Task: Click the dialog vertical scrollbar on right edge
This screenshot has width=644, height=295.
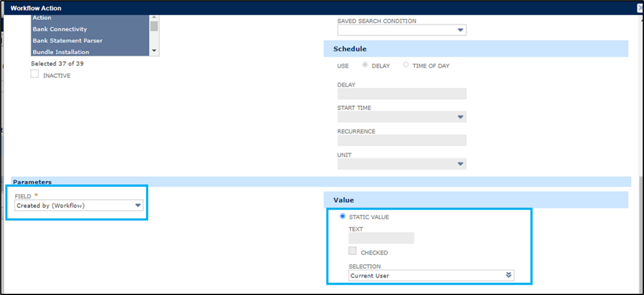Action: [x=640, y=234]
